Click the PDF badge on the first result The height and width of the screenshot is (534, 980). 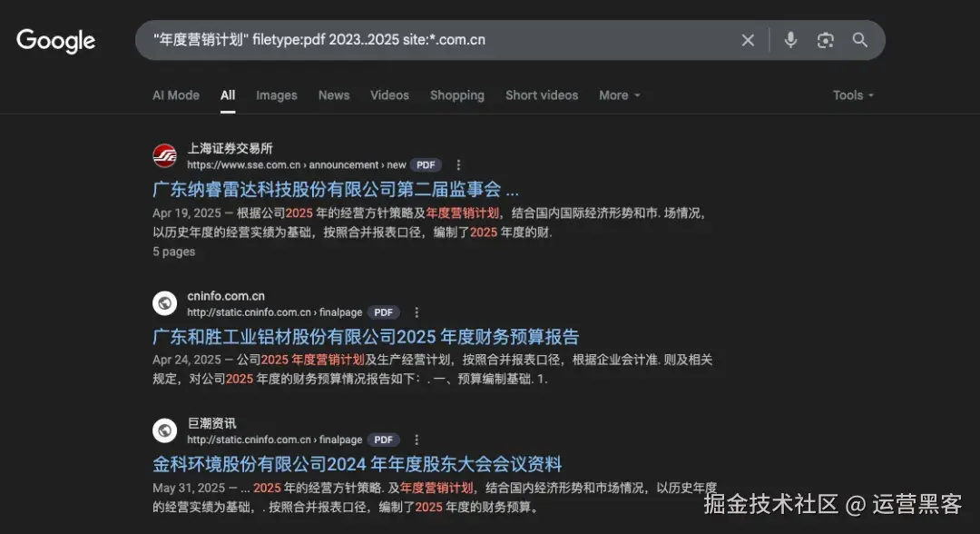pos(425,164)
